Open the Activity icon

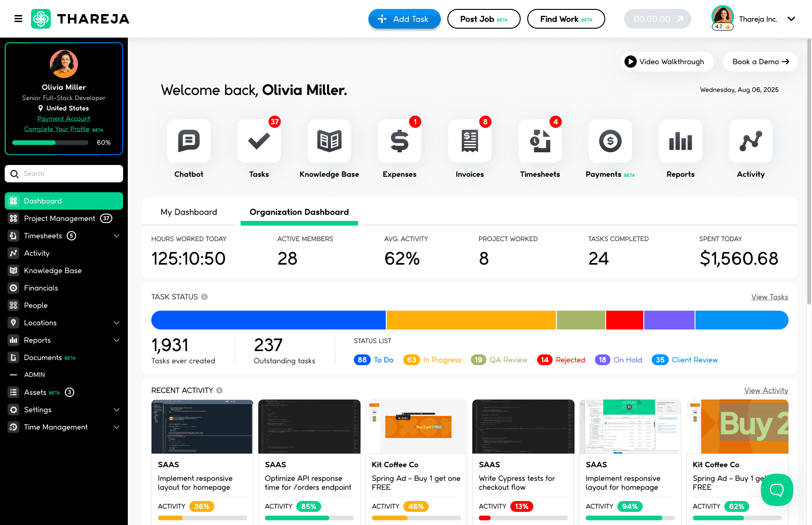click(750, 141)
